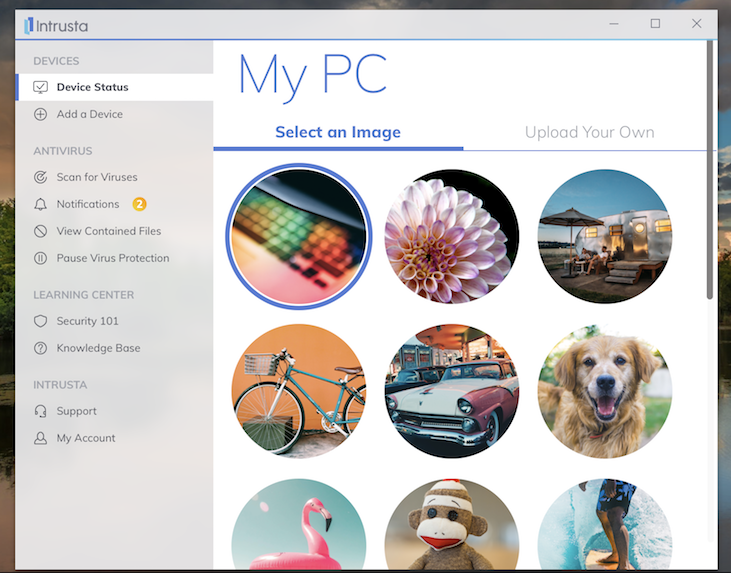
Task: Open the Support page
Action: point(115,411)
